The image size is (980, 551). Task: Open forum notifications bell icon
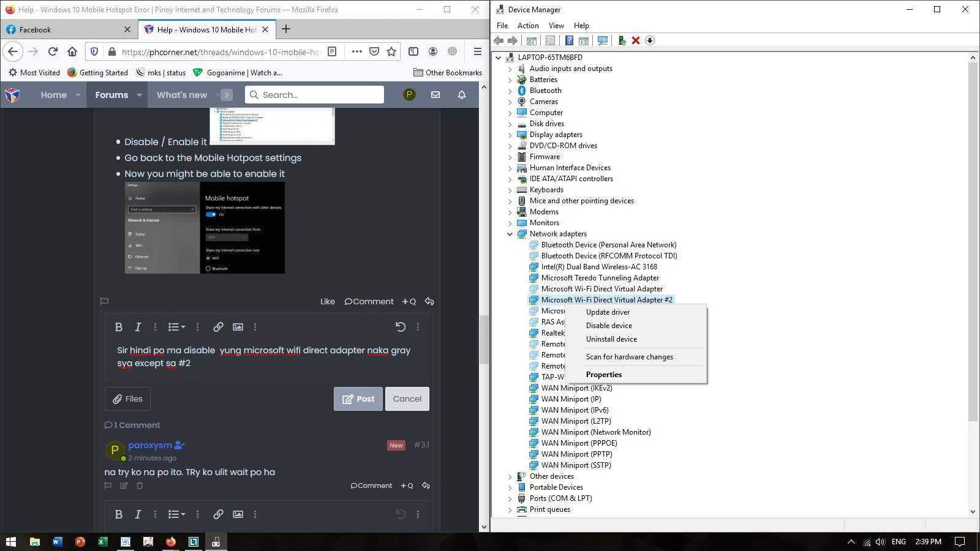click(x=462, y=95)
